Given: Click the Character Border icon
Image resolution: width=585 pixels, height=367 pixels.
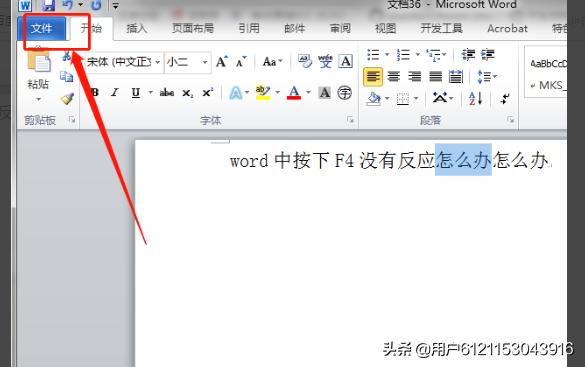Looking at the screenshot, I should click(345, 62).
